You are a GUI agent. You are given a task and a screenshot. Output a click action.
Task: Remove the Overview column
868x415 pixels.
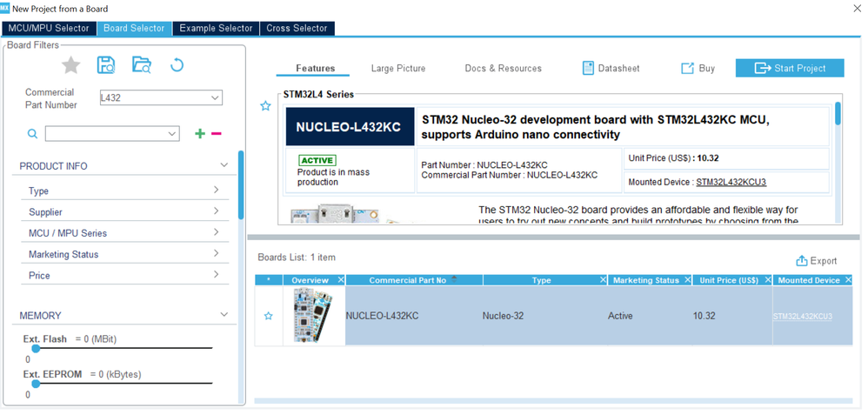tap(340, 280)
